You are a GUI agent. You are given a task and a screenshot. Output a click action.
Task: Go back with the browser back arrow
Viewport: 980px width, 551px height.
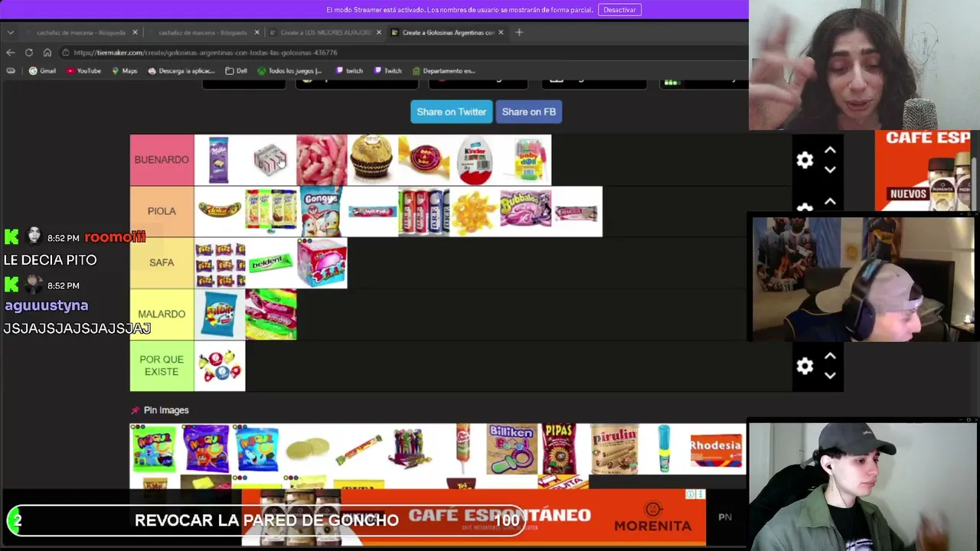(x=10, y=52)
